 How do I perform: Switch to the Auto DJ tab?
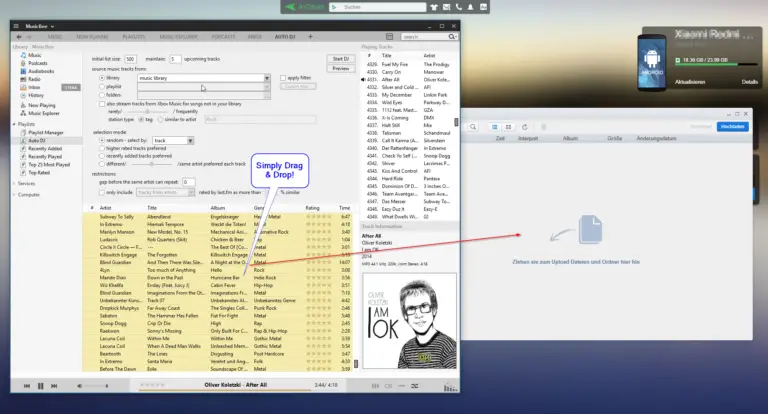[x=285, y=37]
